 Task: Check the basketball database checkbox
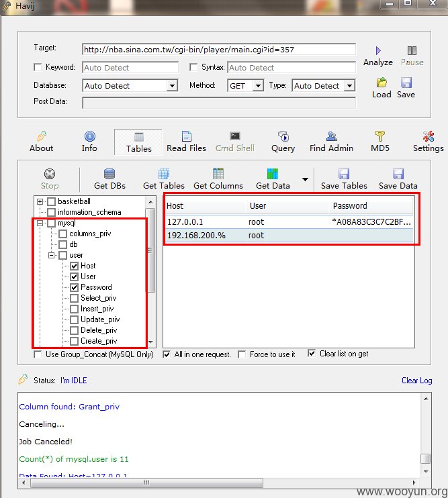[51, 201]
